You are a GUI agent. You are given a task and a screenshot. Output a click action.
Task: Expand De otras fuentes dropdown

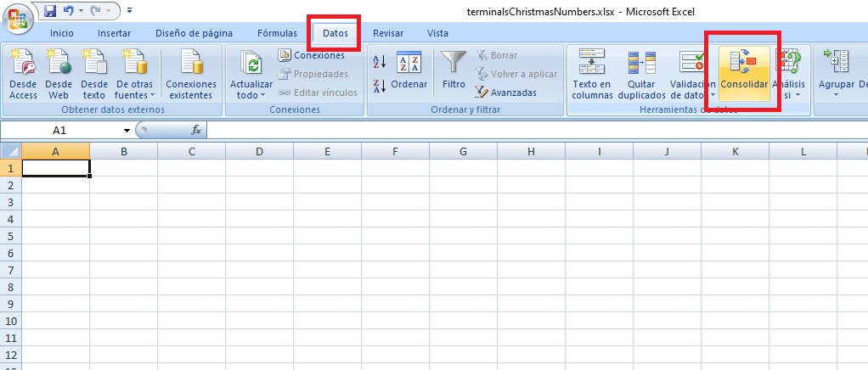coord(135,74)
